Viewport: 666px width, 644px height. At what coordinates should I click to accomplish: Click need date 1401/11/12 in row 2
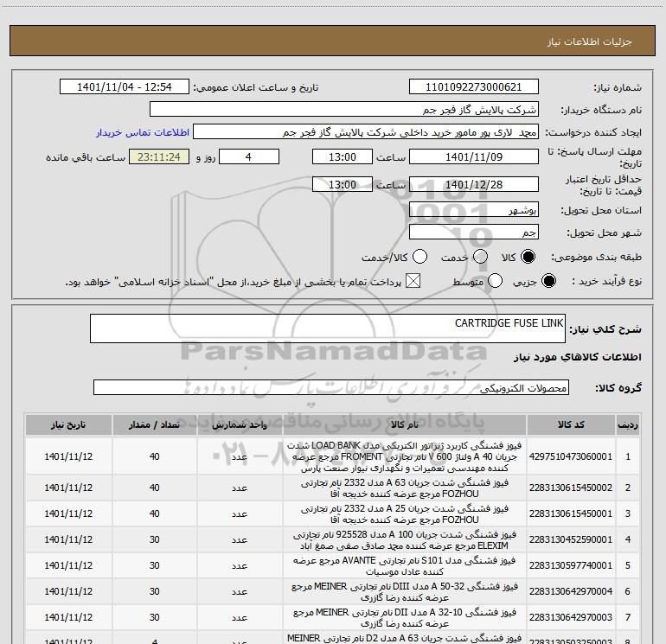(x=68, y=488)
